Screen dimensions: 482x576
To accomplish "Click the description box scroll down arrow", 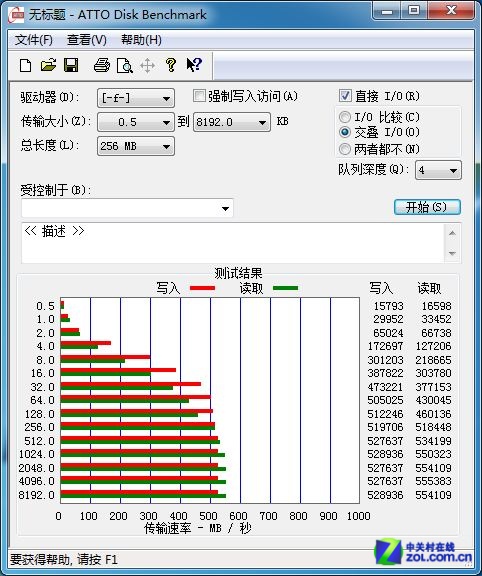I will (452, 253).
